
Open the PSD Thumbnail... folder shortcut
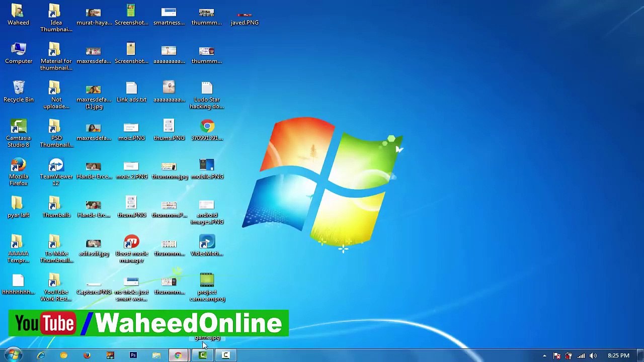click(x=56, y=133)
